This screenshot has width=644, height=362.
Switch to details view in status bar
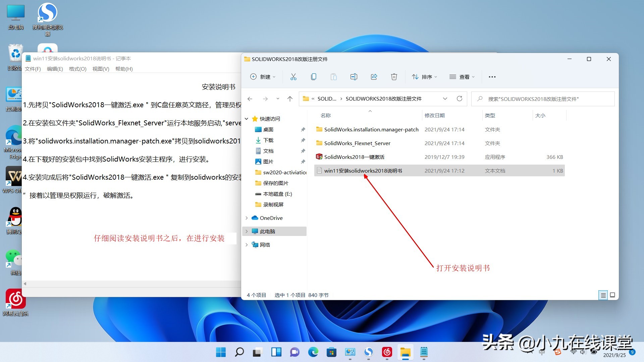click(603, 295)
